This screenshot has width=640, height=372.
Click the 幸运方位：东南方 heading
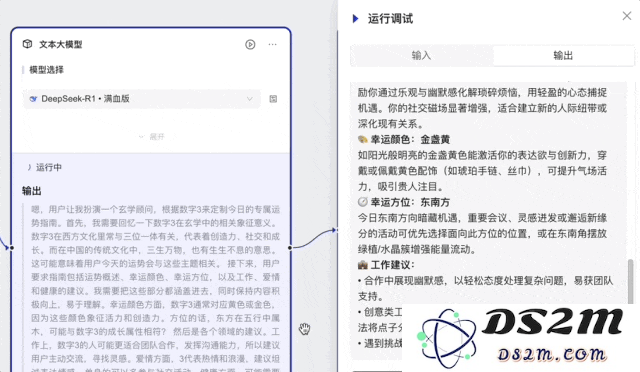410,202
